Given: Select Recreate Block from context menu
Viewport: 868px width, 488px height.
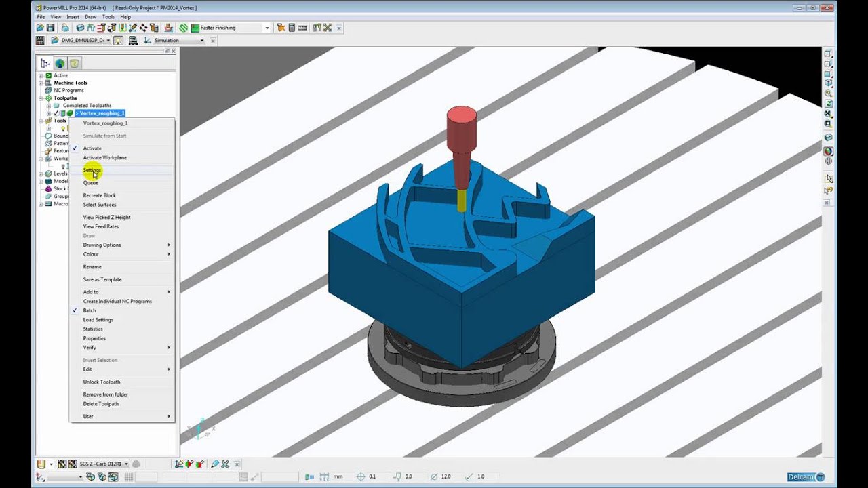Looking at the screenshot, I should point(100,195).
